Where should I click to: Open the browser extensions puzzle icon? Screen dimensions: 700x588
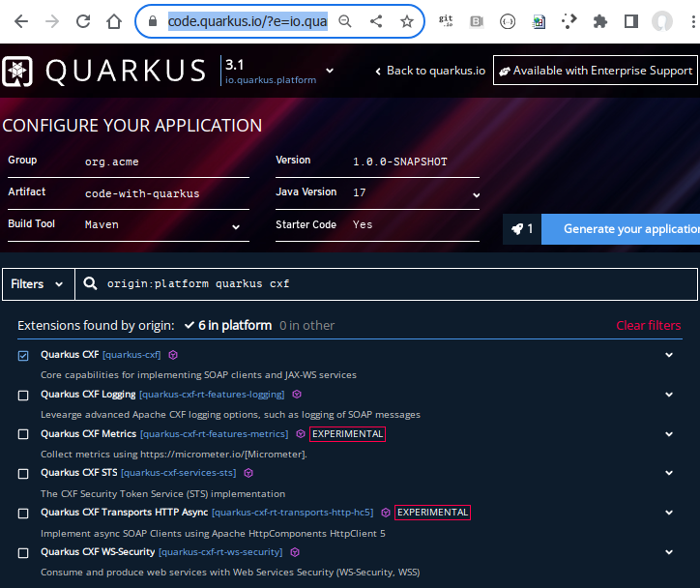click(x=600, y=21)
